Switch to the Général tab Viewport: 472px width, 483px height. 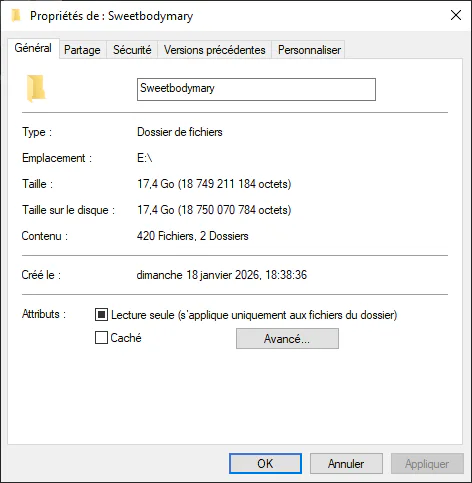[33, 48]
